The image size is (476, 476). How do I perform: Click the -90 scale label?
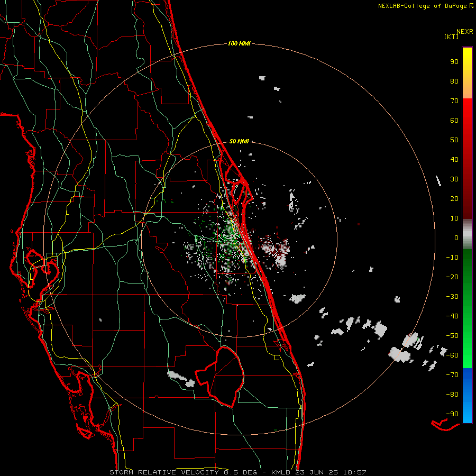452,414
